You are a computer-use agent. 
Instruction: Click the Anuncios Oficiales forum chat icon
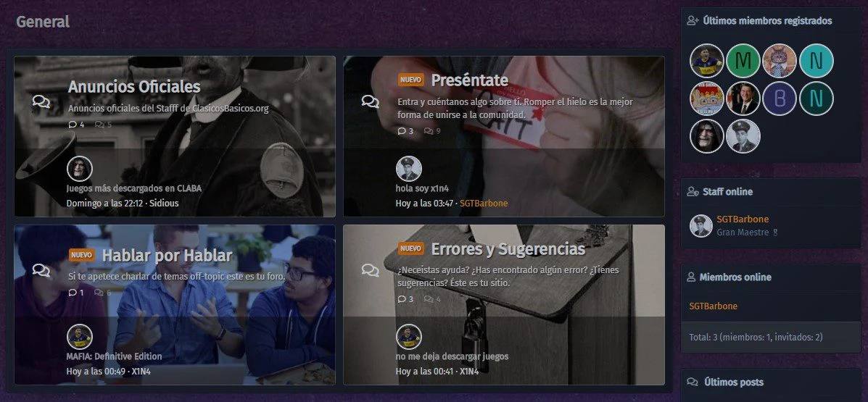pyautogui.click(x=41, y=101)
